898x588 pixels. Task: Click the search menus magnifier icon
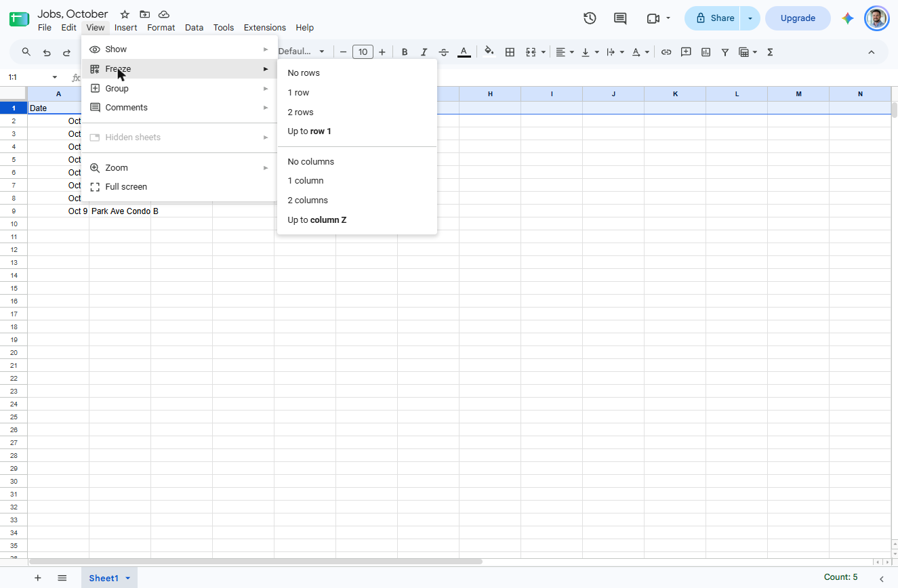(x=26, y=52)
